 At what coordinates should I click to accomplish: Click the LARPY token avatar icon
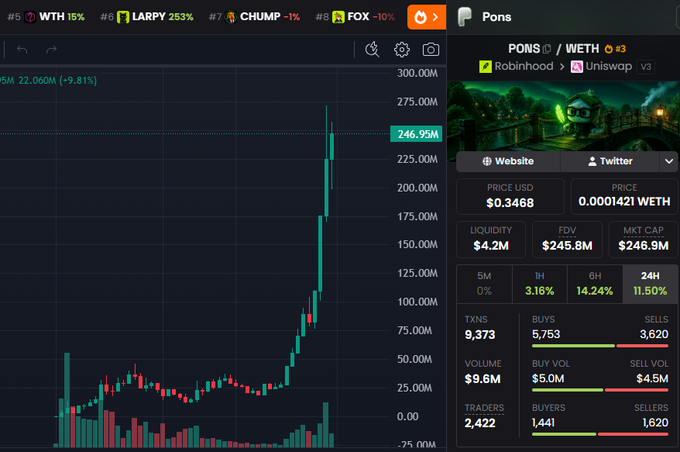click(123, 17)
